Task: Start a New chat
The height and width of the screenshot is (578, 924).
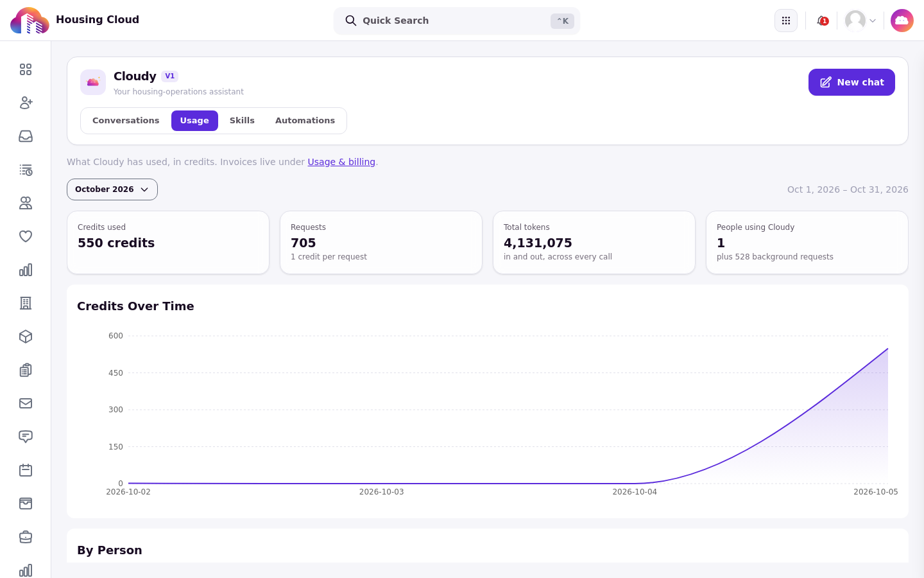Action: point(851,82)
